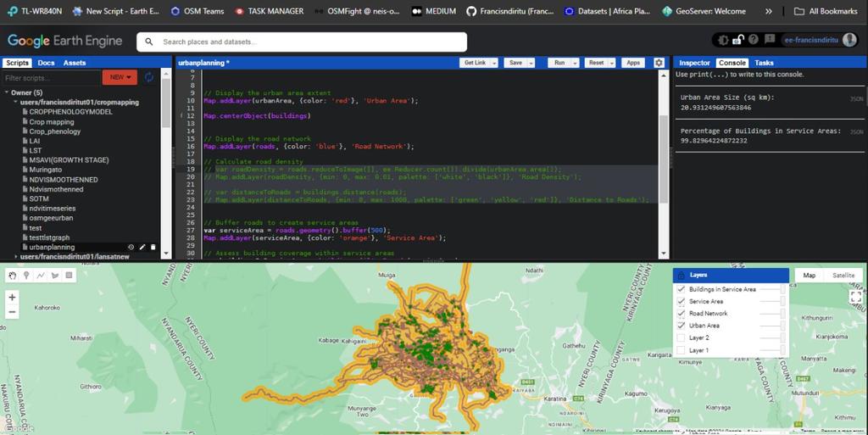Viewport: 868px width, 435px height.
Task: Switch to the Console tab
Action: (732, 63)
